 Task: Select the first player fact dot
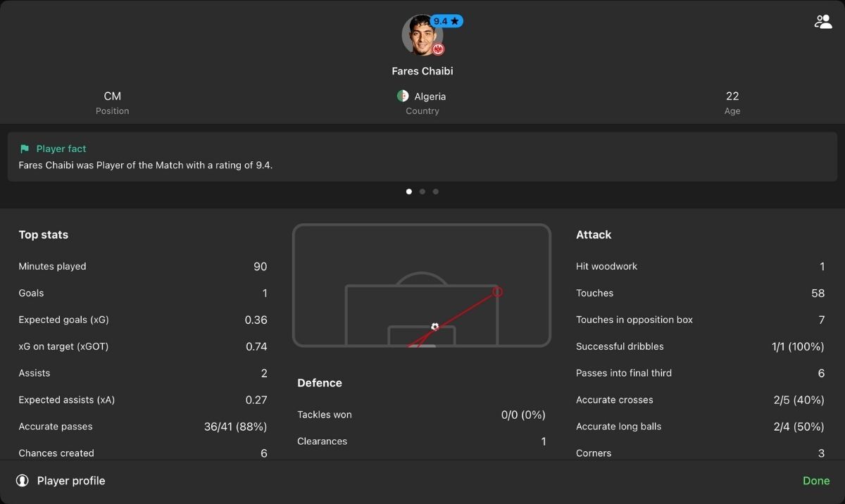coord(409,191)
